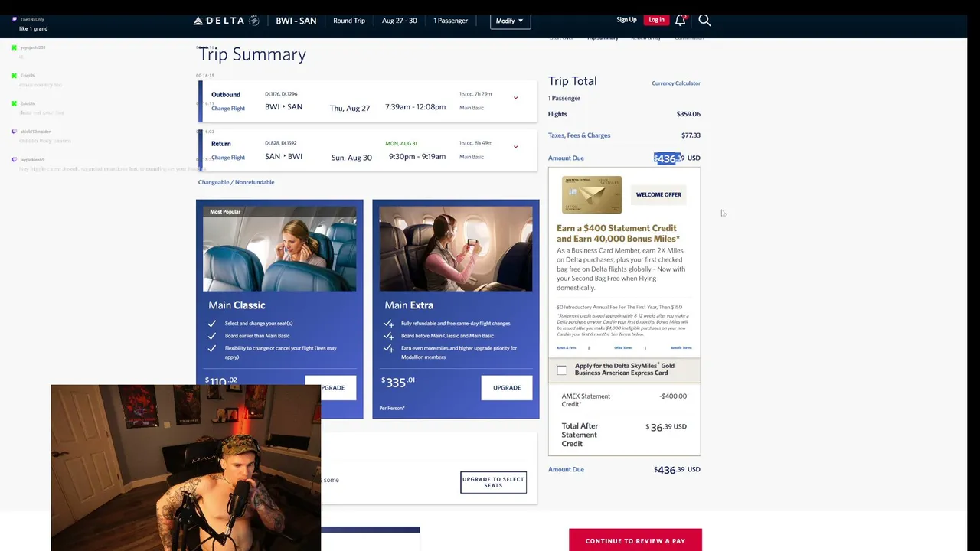Click the Twitch icon beside shield13maiden
Screen dimensions: 980x551
tap(15, 132)
